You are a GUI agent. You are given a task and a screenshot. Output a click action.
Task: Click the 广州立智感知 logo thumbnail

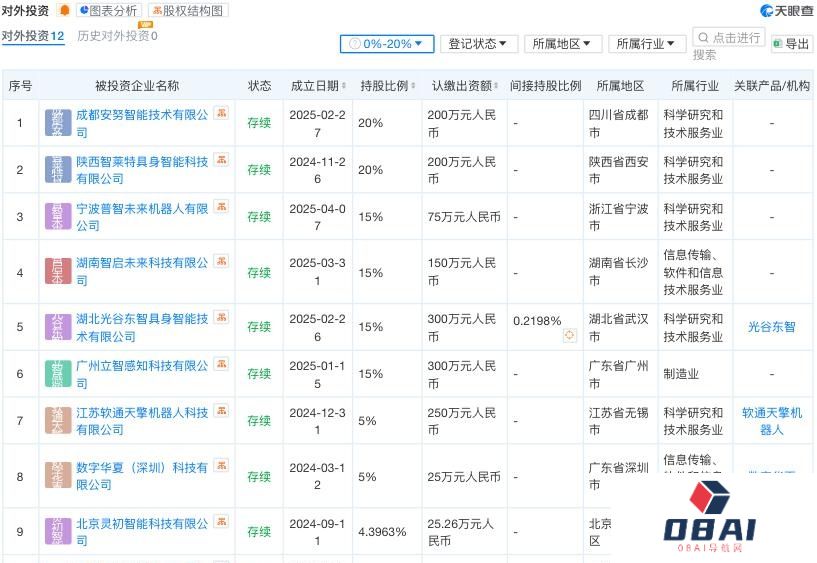58,374
